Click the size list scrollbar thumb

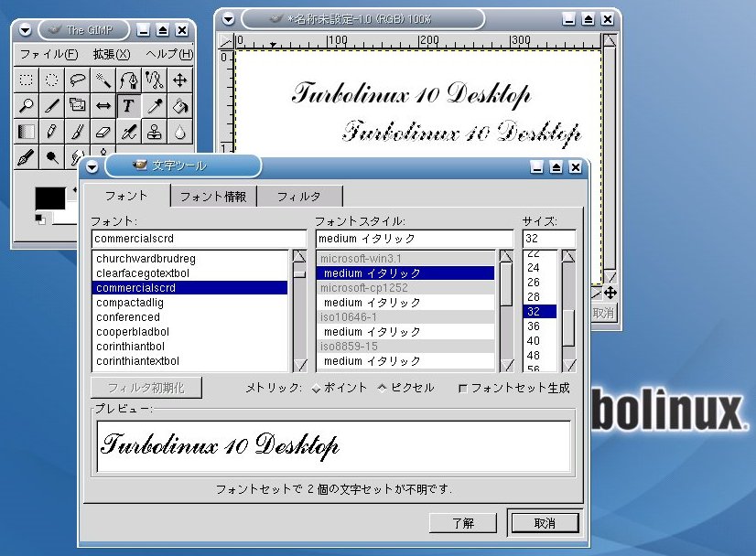coord(569,327)
